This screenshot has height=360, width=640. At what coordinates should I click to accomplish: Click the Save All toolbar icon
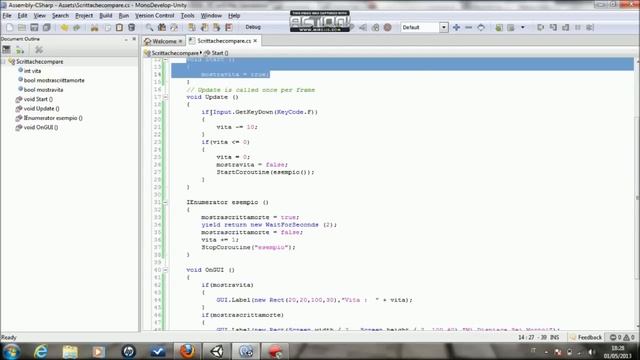point(47,27)
